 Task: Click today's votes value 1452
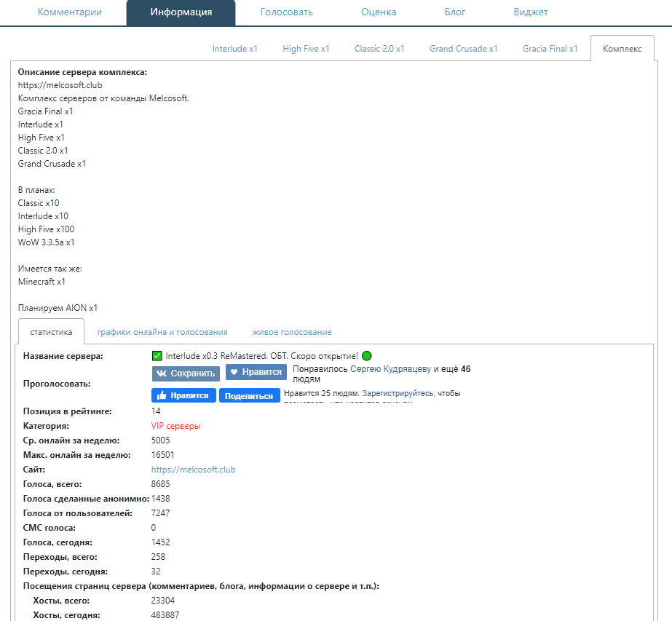point(161,542)
